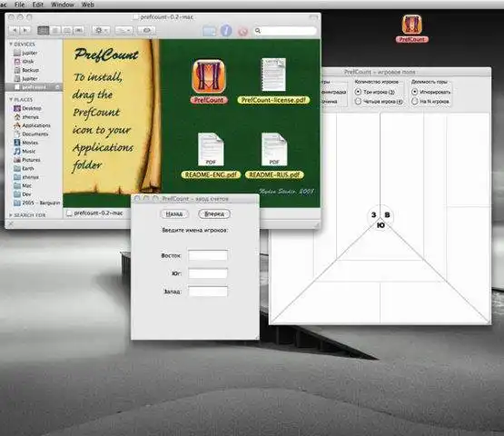Click the 'Вперед' button
This screenshot has height=436, width=504.
pyautogui.click(x=214, y=213)
